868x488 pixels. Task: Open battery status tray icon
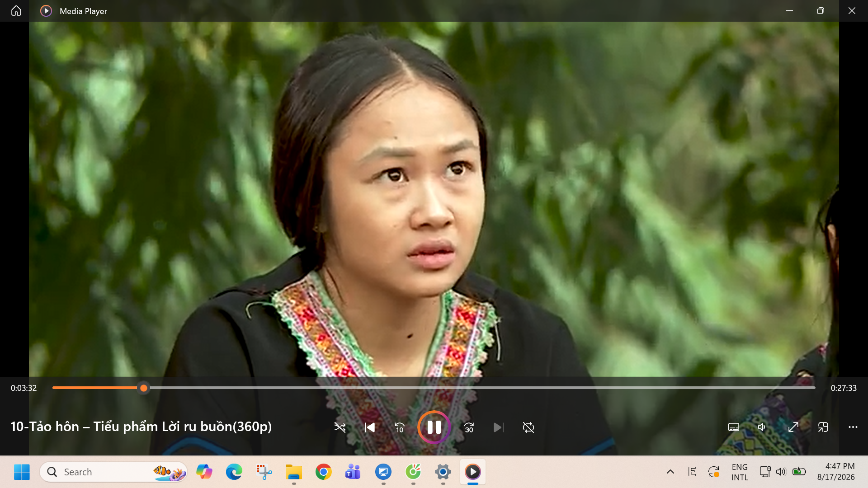click(x=799, y=471)
